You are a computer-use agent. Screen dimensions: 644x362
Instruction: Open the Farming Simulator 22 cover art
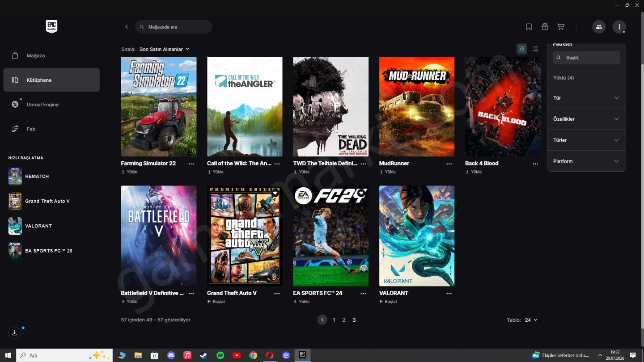pyautogui.click(x=159, y=107)
